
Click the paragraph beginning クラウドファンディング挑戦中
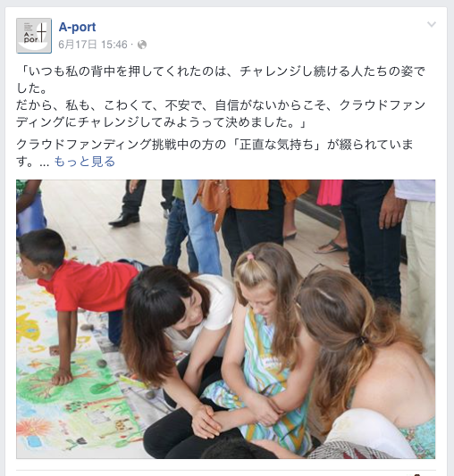[x=214, y=153]
